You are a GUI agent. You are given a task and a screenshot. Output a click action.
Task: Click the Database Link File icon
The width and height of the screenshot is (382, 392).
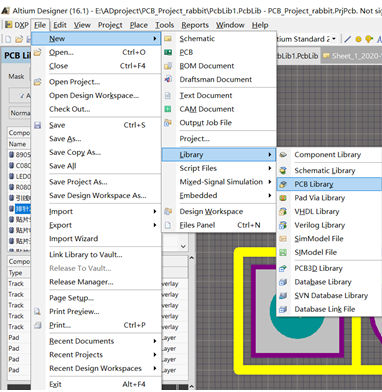pyautogui.click(x=283, y=309)
